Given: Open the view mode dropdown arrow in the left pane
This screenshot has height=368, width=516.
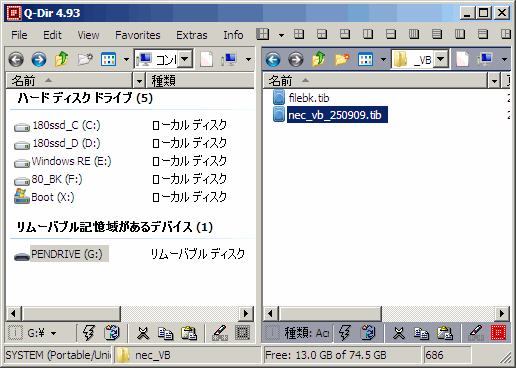Looking at the screenshot, I should tap(126, 60).
